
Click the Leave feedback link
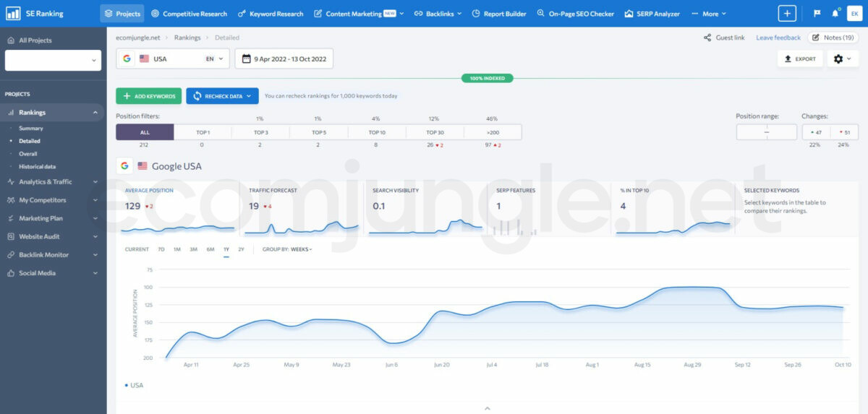point(778,38)
